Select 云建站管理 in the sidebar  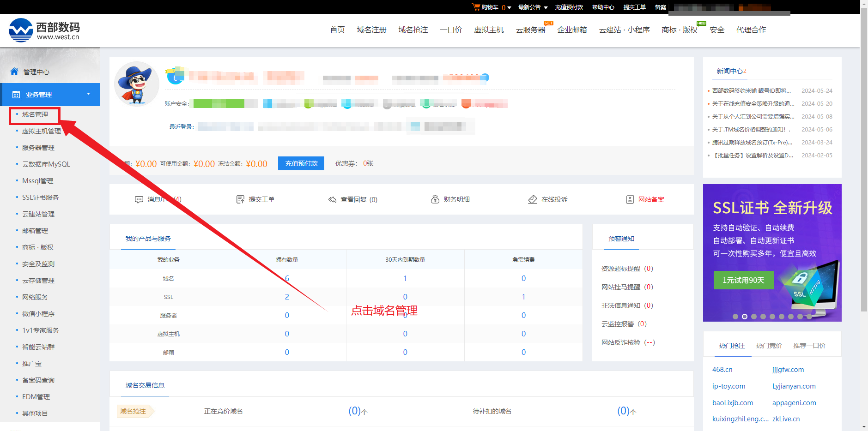click(38, 214)
